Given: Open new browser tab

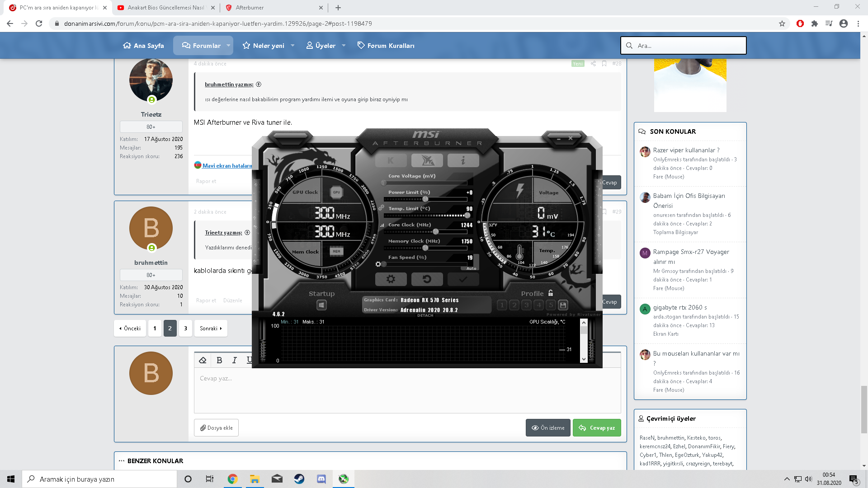Looking at the screenshot, I should pos(338,8).
